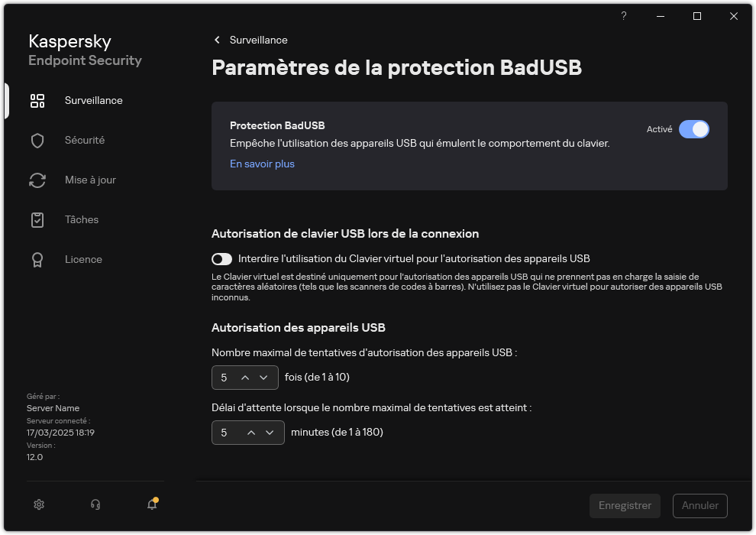Viewport: 756px width, 535px height.
Task: Click the Enregistrer button
Action: (x=625, y=505)
